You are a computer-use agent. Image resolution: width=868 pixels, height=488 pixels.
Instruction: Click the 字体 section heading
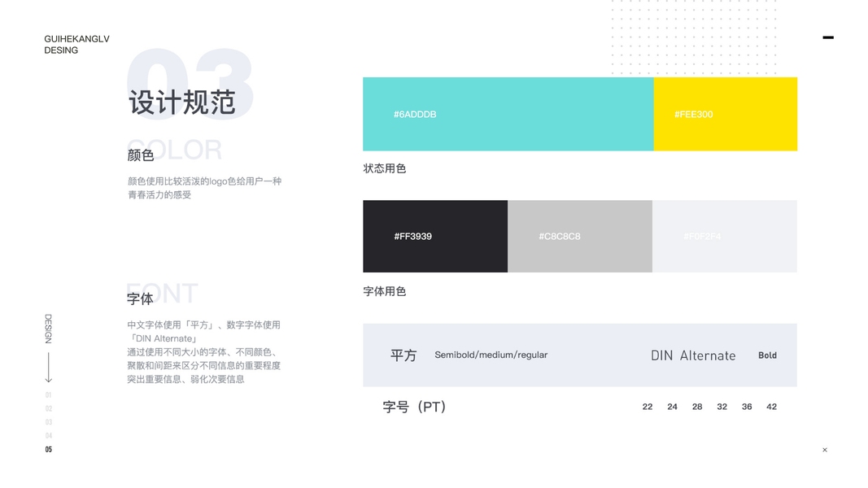coord(140,299)
